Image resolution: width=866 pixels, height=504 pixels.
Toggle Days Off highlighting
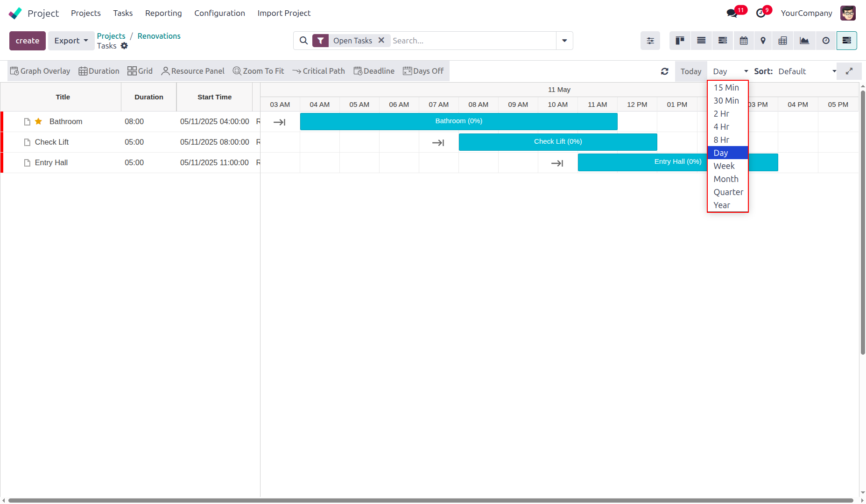[423, 71]
